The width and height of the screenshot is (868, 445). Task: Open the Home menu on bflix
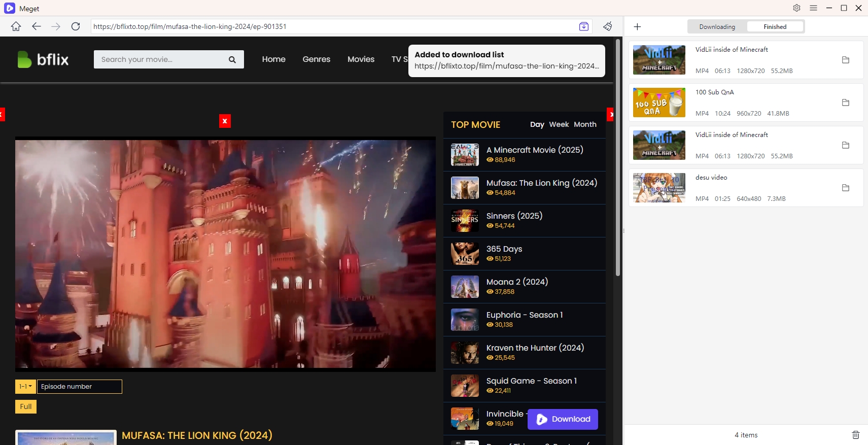[x=274, y=59]
